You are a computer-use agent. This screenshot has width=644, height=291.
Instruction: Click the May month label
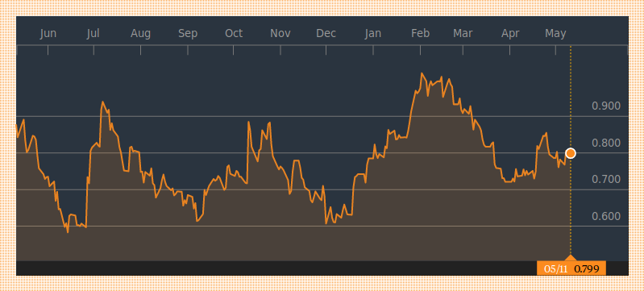[x=555, y=34]
